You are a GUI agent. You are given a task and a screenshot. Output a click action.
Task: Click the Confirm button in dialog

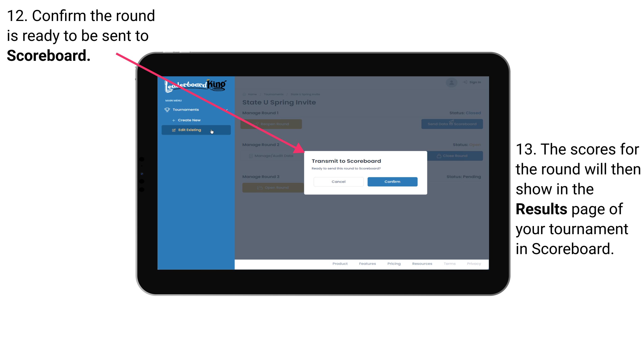[x=391, y=182]
